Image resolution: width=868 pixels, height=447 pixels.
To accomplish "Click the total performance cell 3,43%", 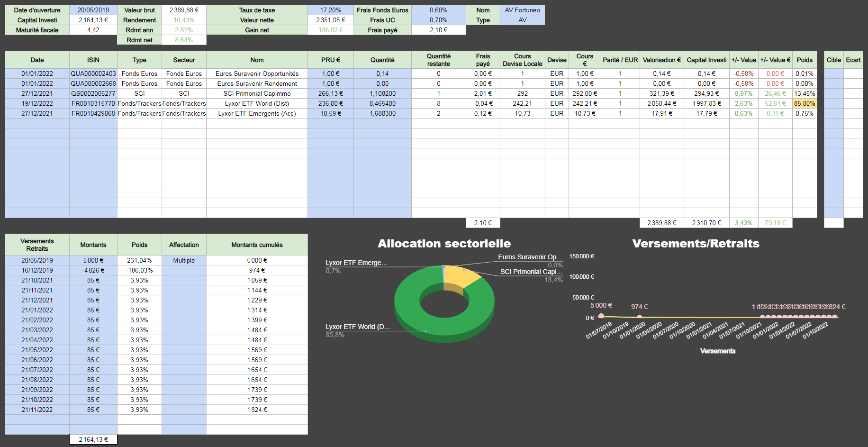I will [x=743, y=223].
